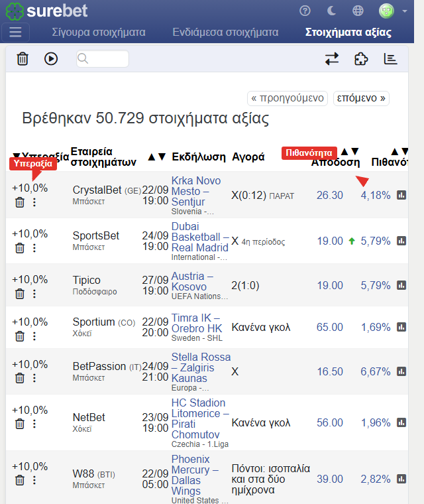Open the hamburger menu
The image size is (424, 504).
pos(15,32)
